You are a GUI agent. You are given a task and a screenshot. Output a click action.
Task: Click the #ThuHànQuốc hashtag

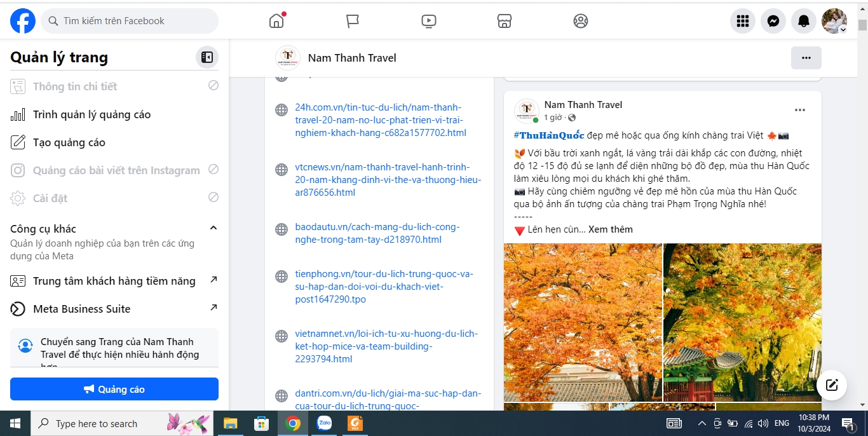tap(549, 135)
